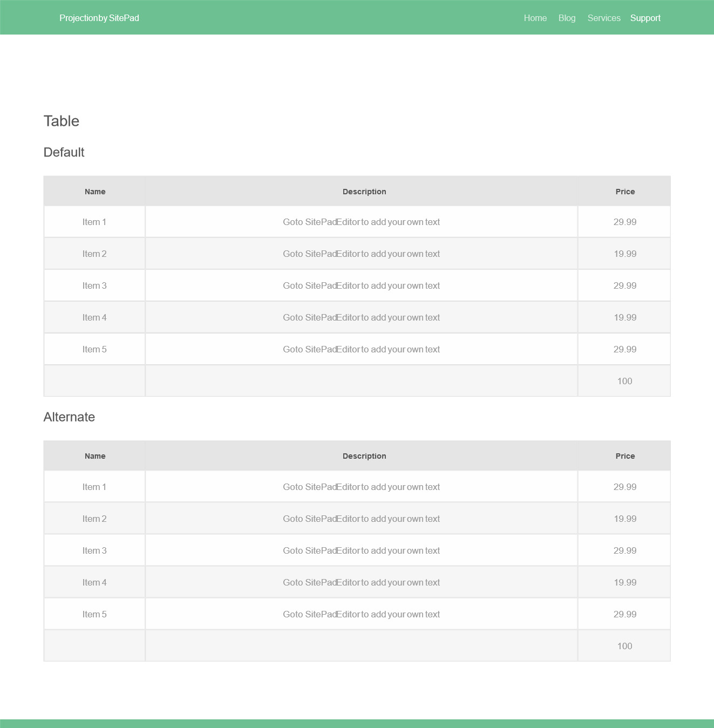The image size is (714, 728).
Task: Click Item 5 description in Alternate table
Action: (362, 614)
